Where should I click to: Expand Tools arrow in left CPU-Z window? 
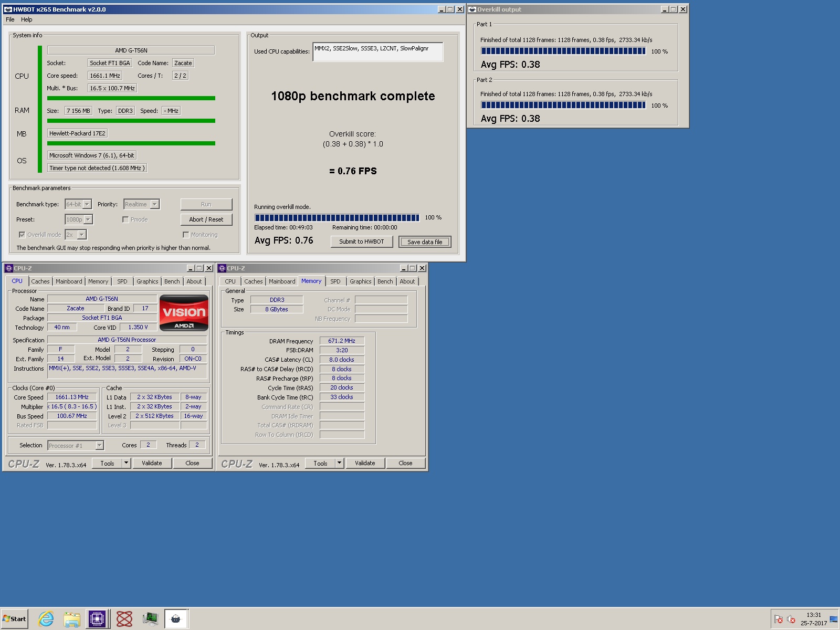[126, 463]
